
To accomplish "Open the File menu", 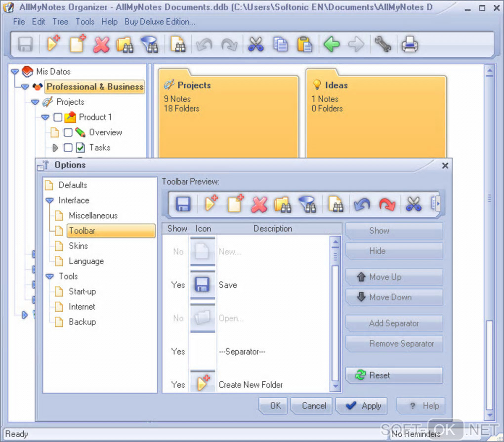I will click(x=19, y=22).
